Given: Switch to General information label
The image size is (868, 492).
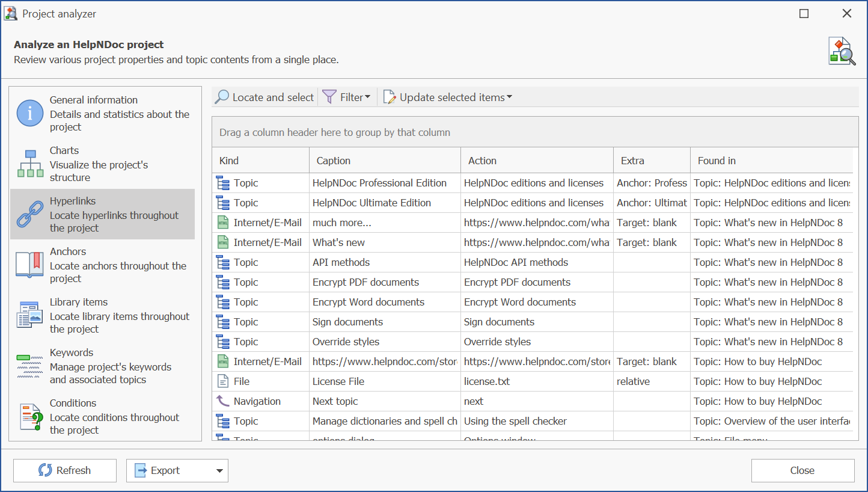Looking at the screenshot, I should (x=94, y=100).
